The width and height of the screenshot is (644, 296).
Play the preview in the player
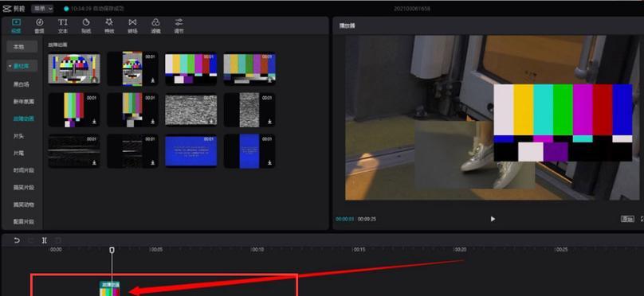click(493, 219)
